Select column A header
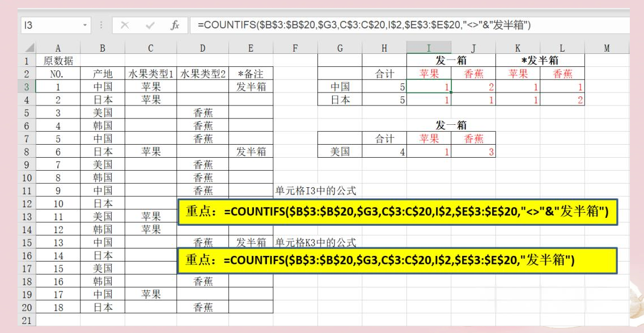This screenshot has width=644, height=333. 58,48
